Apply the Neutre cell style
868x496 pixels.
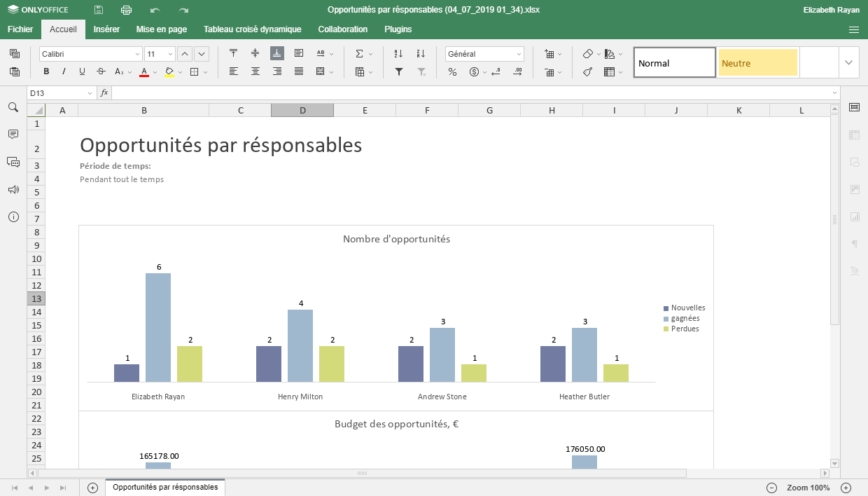pos(758,62)
